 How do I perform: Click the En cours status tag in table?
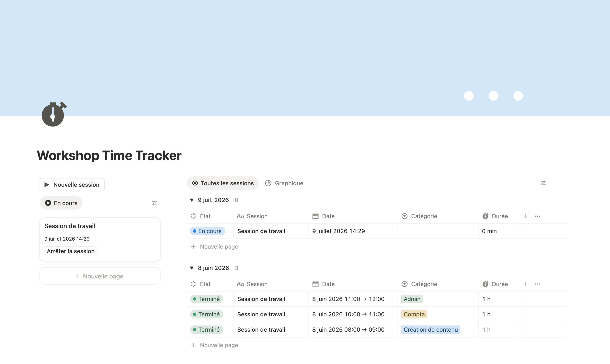tap(208, 231)
